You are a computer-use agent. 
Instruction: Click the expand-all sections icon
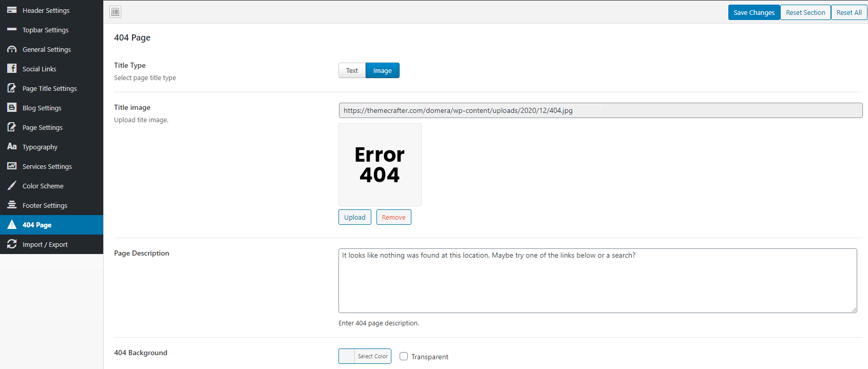tap(116, 12)
